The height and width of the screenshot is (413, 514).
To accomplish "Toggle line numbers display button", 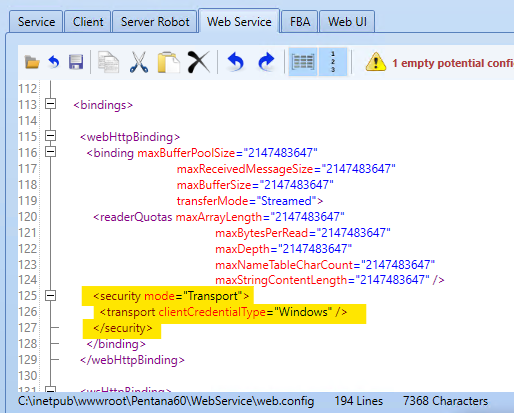I will pos(333,62).
